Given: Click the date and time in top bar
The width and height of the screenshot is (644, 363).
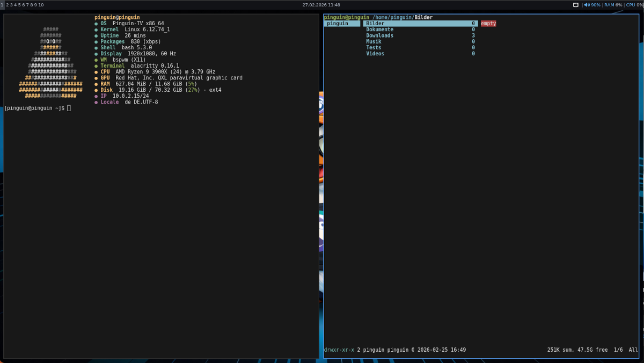Looking at the screenshot, I should click(x=321, y=5).
